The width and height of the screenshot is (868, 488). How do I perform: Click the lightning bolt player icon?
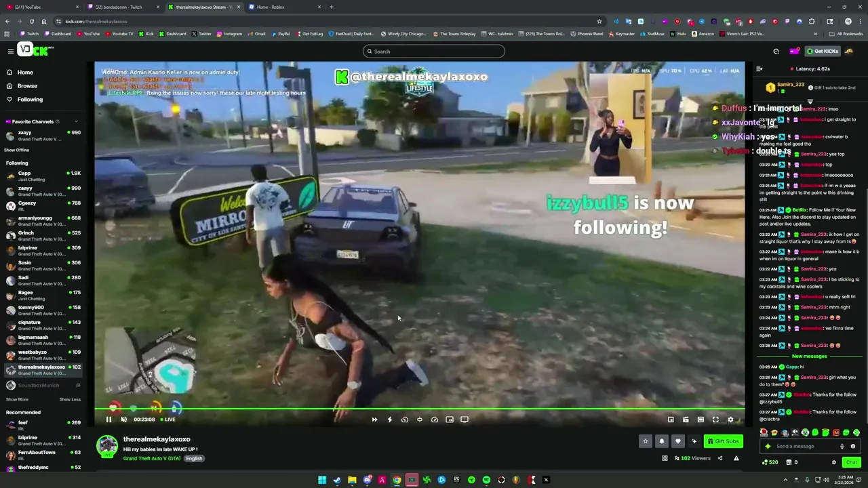coord(389,420)
